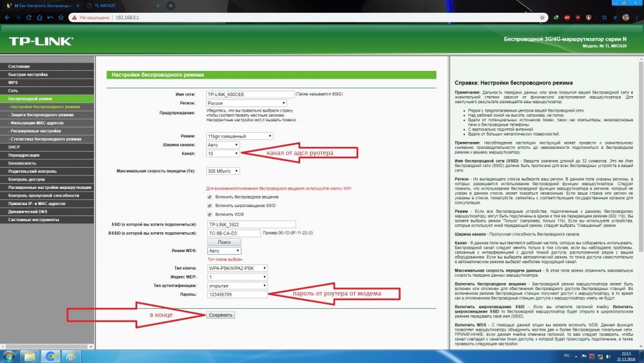
Task: Open the Windows Start menu
Action: click(8, 355)
